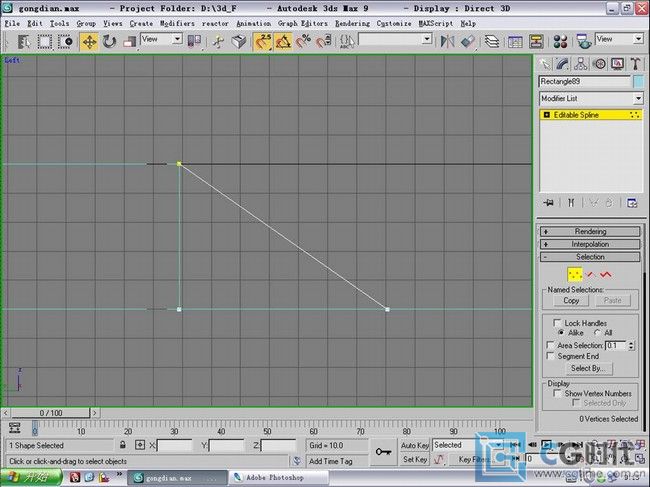
Task: Select the Select by Name tool
Action: tap(24, 41)
